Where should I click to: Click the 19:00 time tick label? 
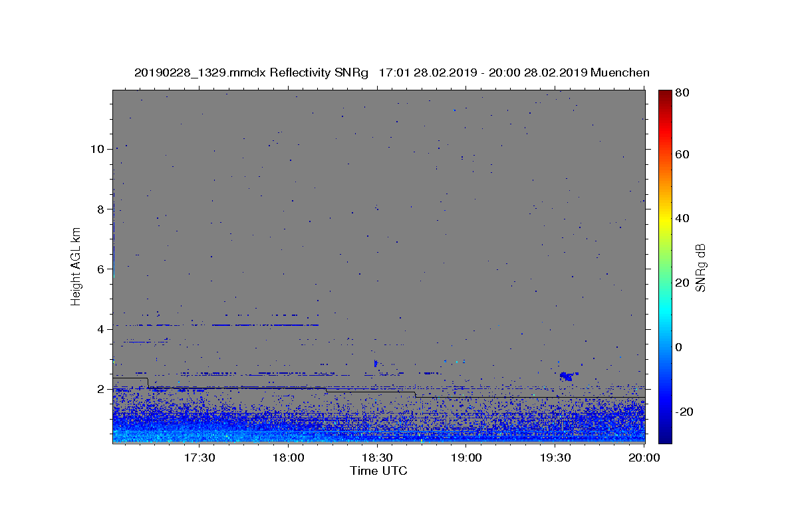466,458
